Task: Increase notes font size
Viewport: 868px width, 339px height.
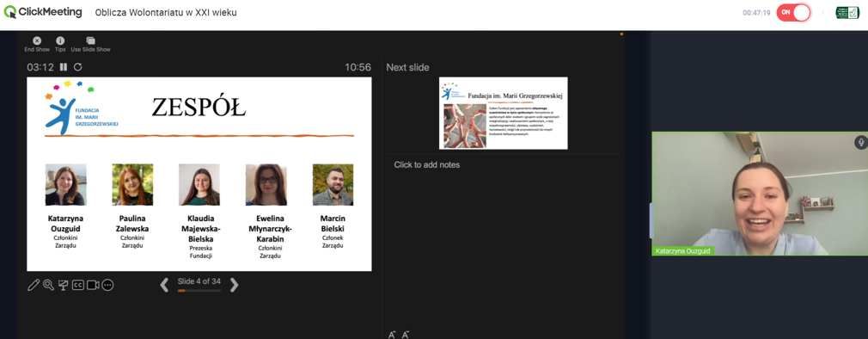Action: pyautogui.click(x=392, y=335)
